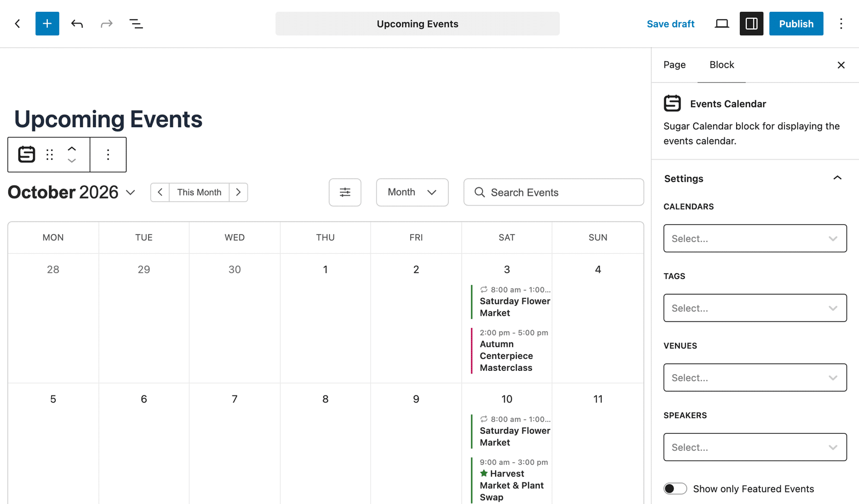Viewport: 859px width, 504px height.
Task: Toggle Show only Featured Events
Action: [x=675, y=488]
